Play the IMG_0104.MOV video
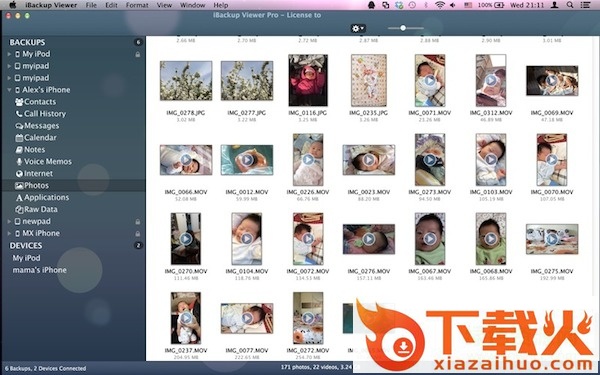The height and width of the screenshot is (375, 600). pyautogui.click(x=247, y=239)
